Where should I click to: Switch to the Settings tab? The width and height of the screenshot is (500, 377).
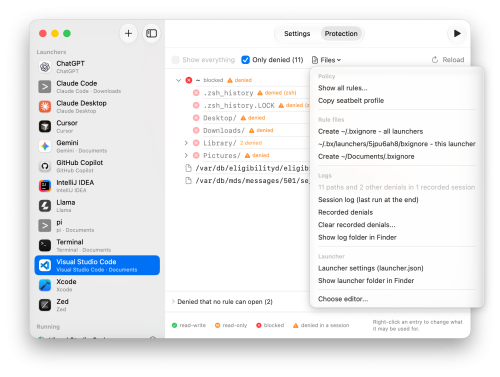tap(297, 34)
